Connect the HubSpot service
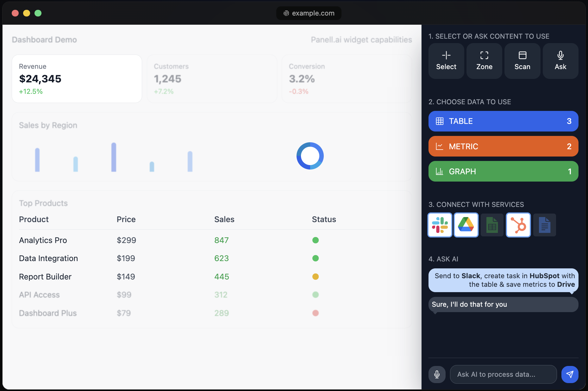This screenshot has height=391, width=588. tap(518, 225)
